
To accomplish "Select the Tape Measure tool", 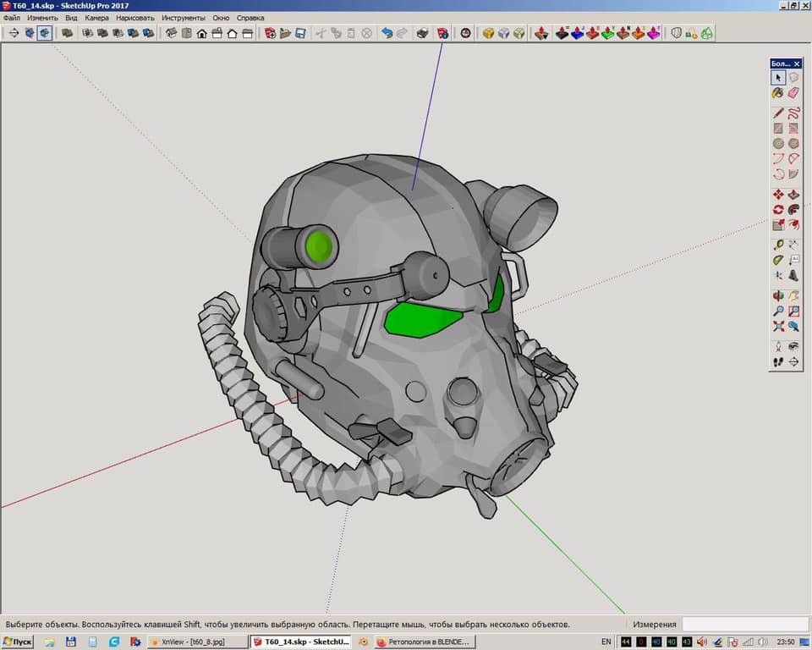I will tap(778, 245).
